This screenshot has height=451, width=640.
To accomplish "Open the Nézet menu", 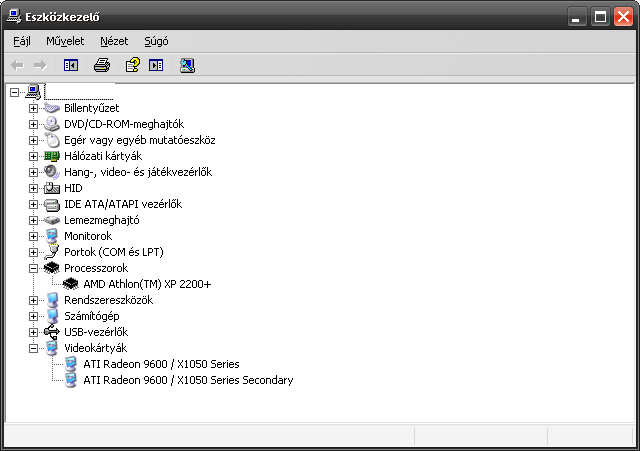I will (x=114, y=41).
